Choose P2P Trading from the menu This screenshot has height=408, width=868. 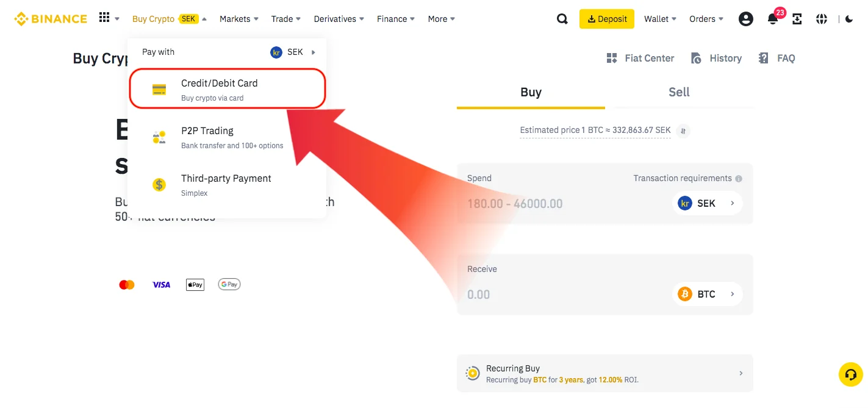click(x=227, y=137)
